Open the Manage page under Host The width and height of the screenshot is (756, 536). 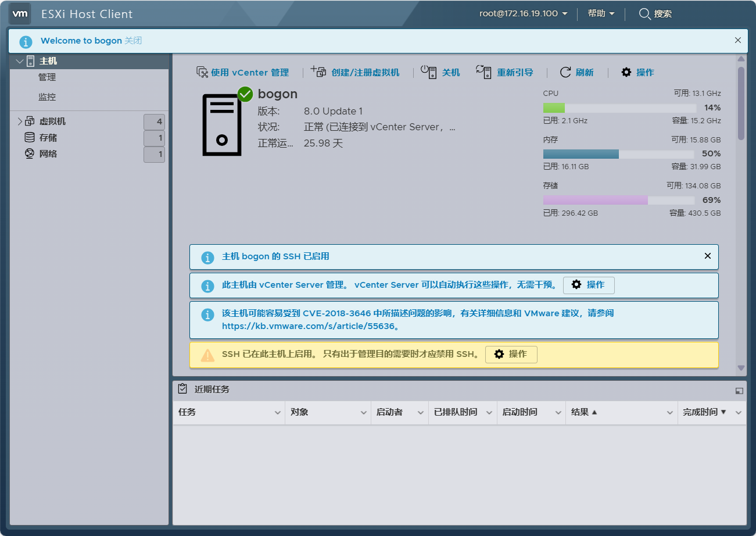pos(47,77)
